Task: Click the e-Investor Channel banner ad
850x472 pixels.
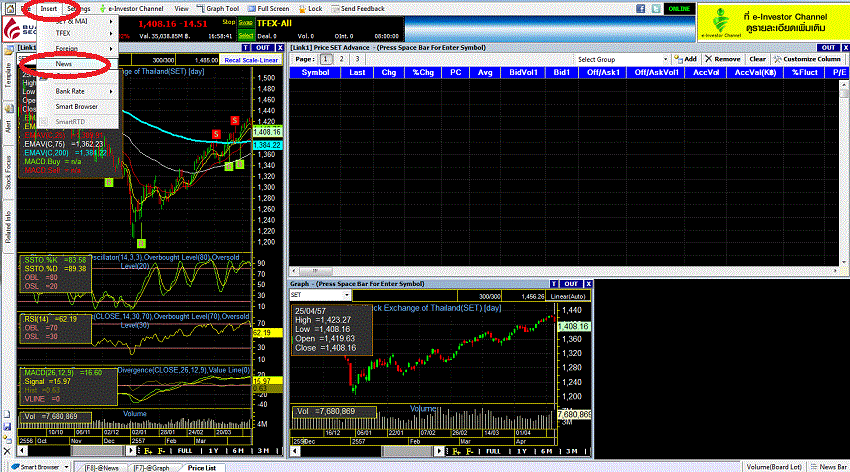Action: (772, 23)
